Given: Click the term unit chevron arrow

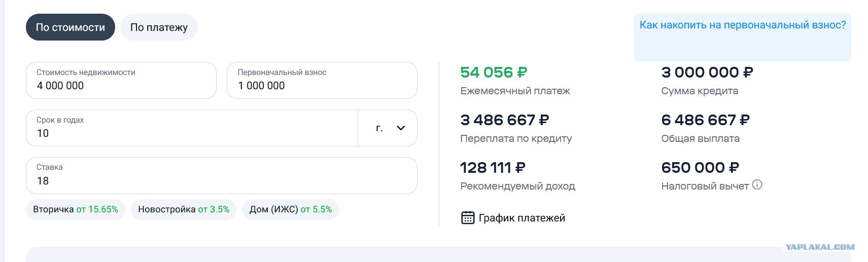Looking at the screenshot, I should (x=401, y=128).
